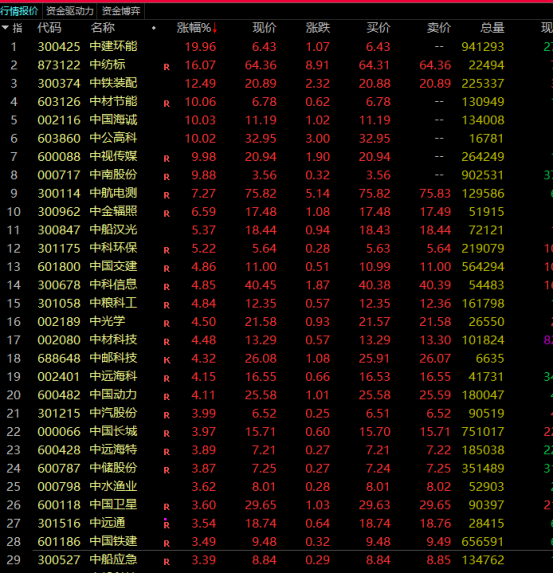Switch to the 资金博弈 tab

[x=121, y=11]
